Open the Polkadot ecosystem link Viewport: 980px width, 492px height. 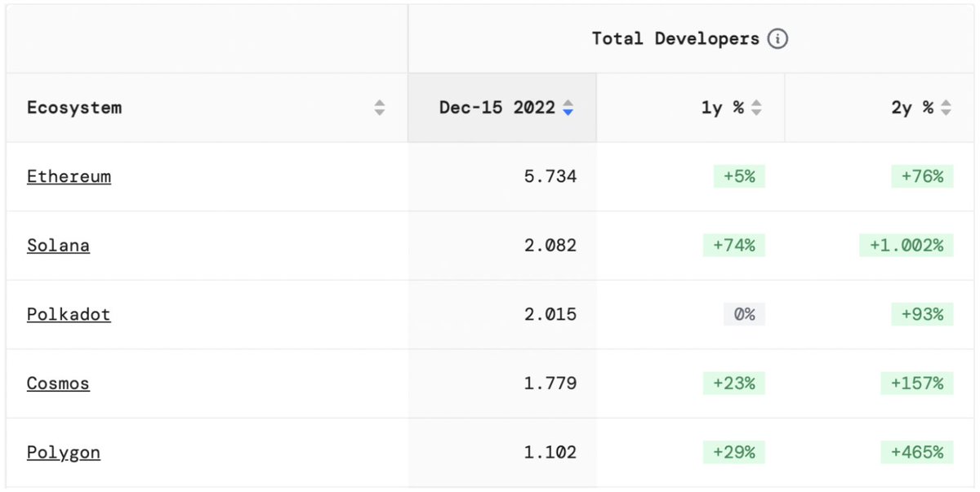click(69, 315)
